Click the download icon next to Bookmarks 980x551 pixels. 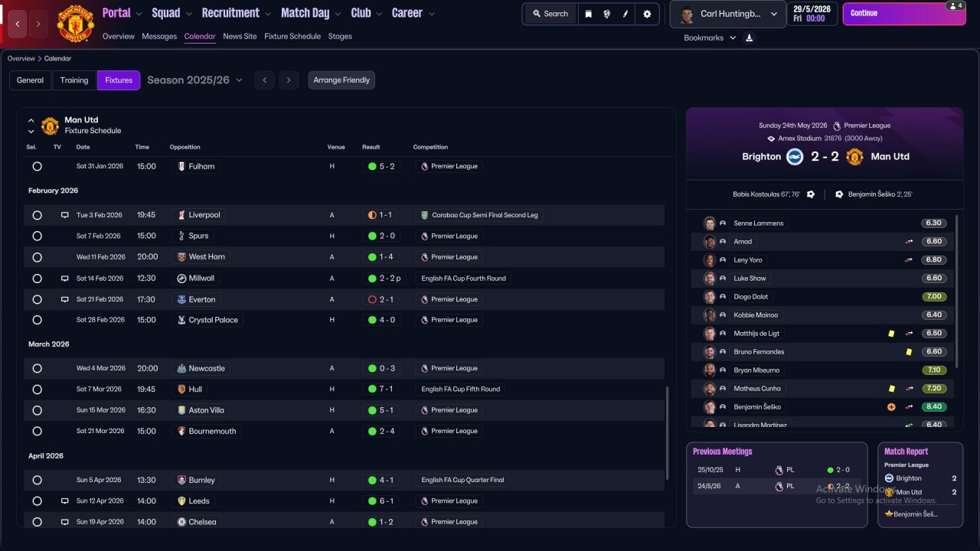[749, 37]
